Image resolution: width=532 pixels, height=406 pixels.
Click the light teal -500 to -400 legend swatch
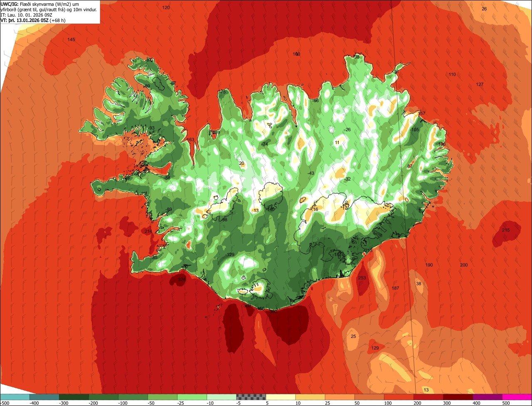click(x=15, y=397)
